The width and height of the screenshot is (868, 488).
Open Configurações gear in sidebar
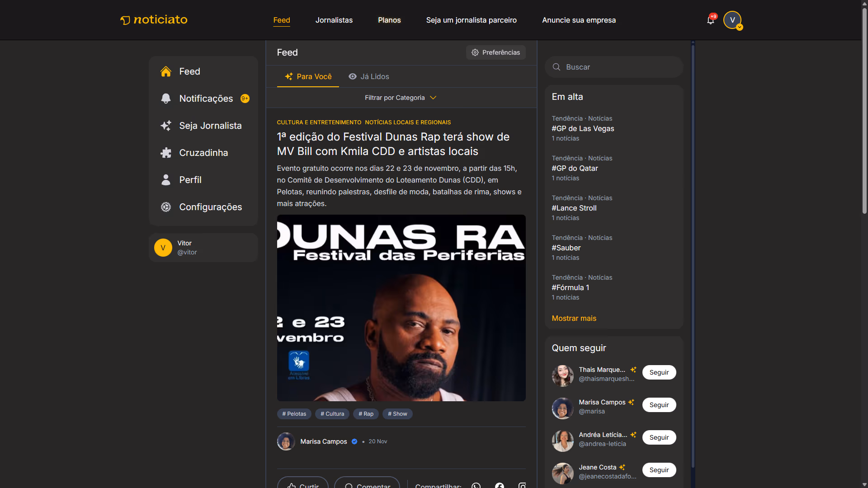tap(166, 207)
